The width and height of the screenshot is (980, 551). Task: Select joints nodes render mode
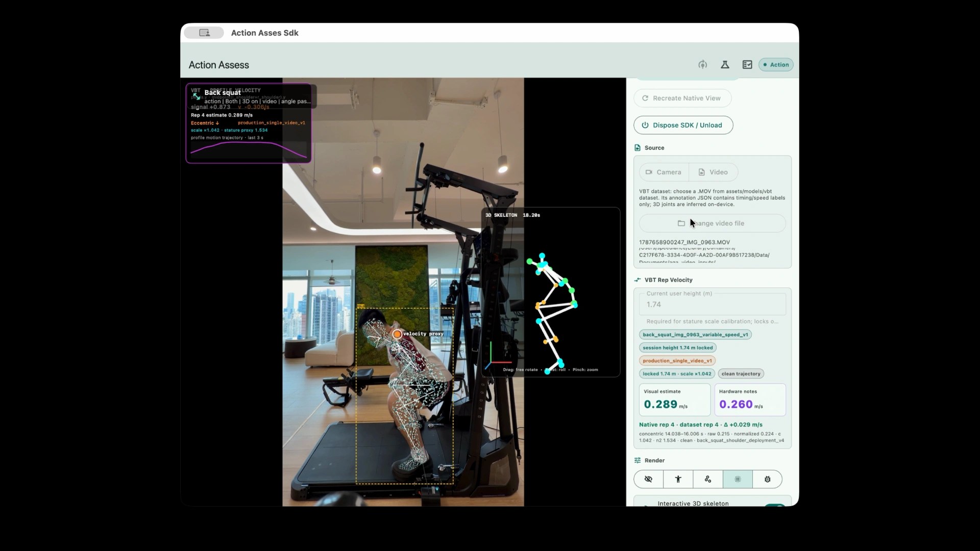click(x=707, y=479)
